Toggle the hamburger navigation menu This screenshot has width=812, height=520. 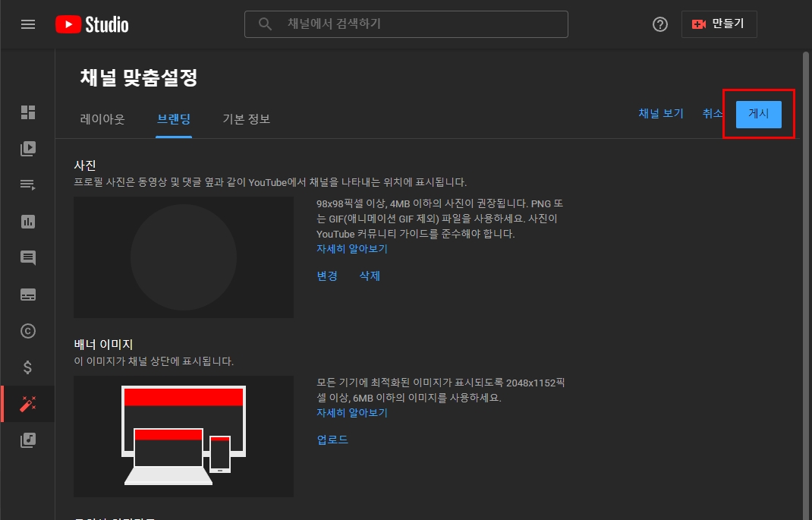tap(28, 24)
